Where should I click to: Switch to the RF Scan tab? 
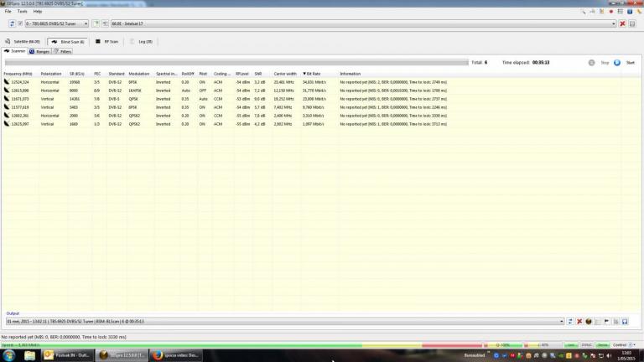pyautogui.click(x=109, y=40)
